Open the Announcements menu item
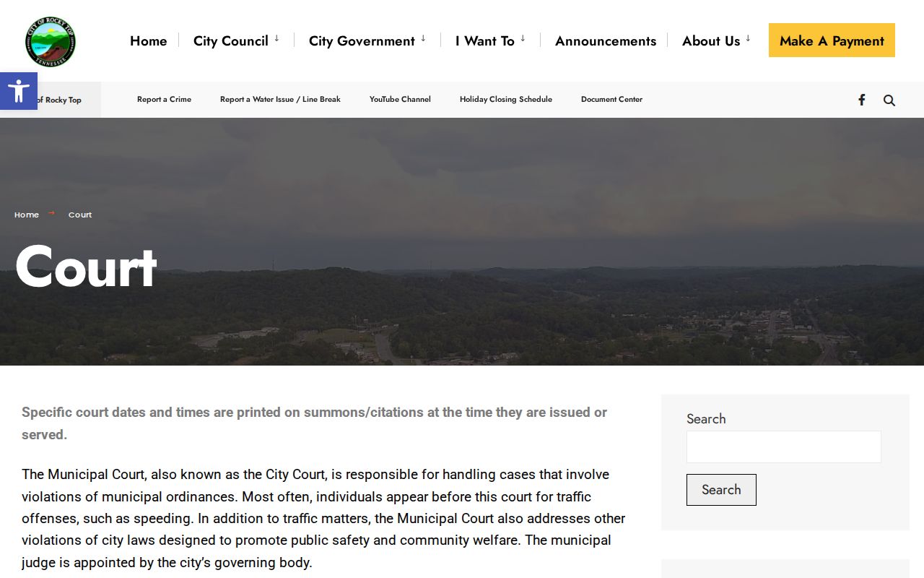Image resolution: width=924 pixels, height=578 pixels. (606, 41)
